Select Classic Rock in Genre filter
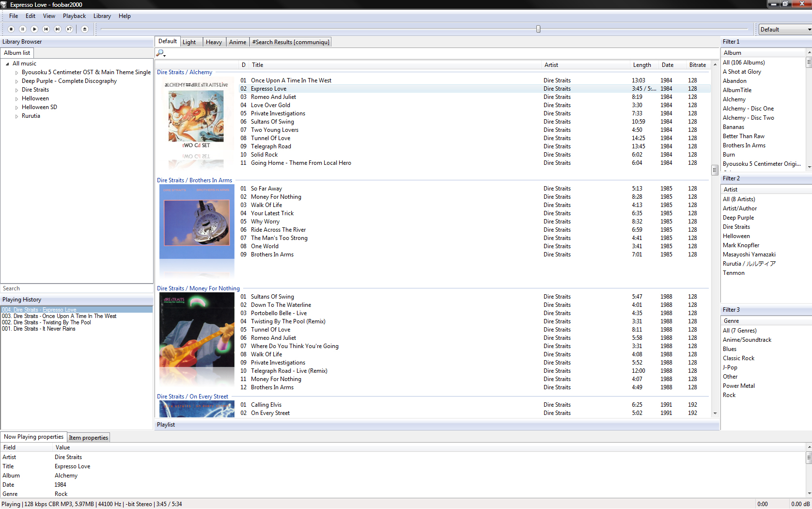 point(738,358)
